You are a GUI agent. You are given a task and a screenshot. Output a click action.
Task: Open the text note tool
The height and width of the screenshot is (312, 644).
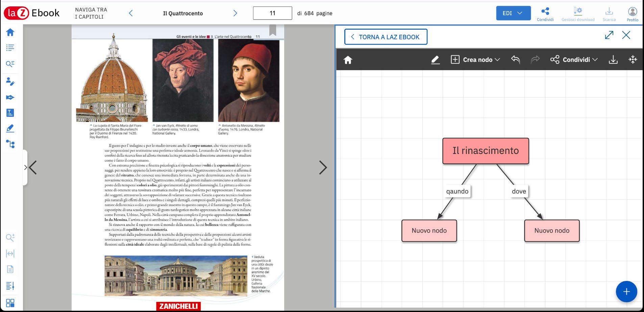tap(10, 113)
